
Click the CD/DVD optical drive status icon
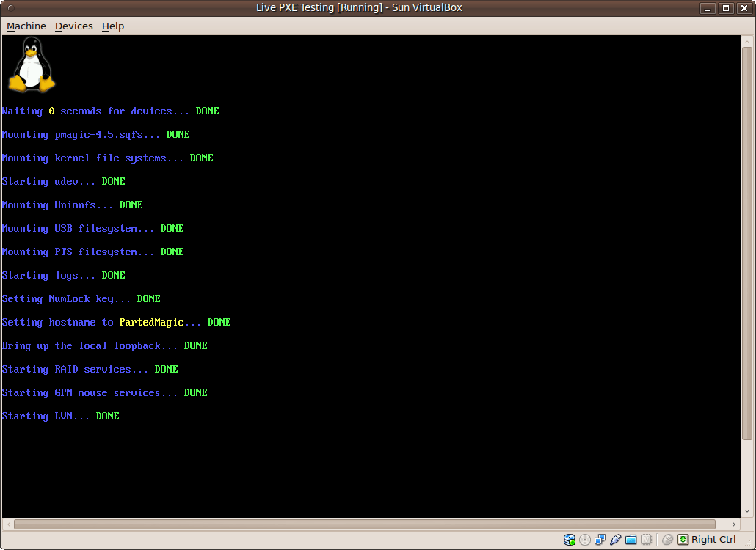pos(585,540)
